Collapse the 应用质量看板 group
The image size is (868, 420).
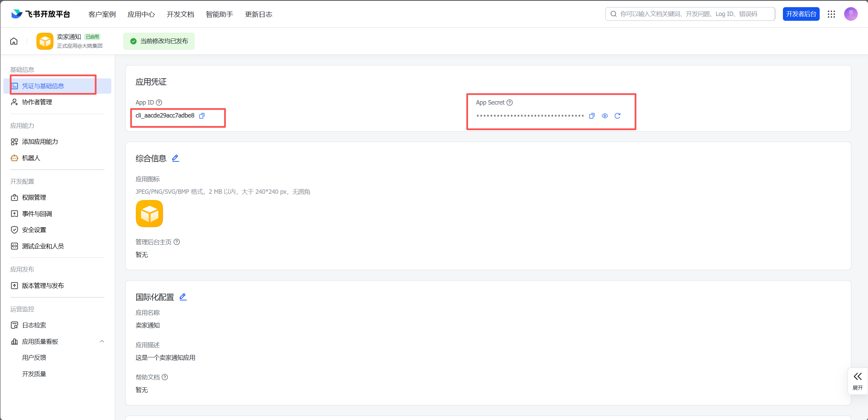click(x=102, y=341)
